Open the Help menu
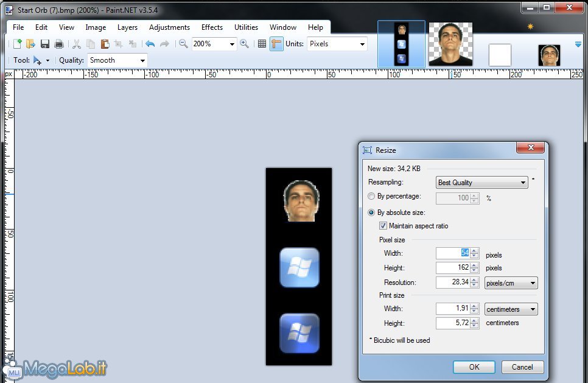This screenshot has height=383, width=588. (315, 27)
